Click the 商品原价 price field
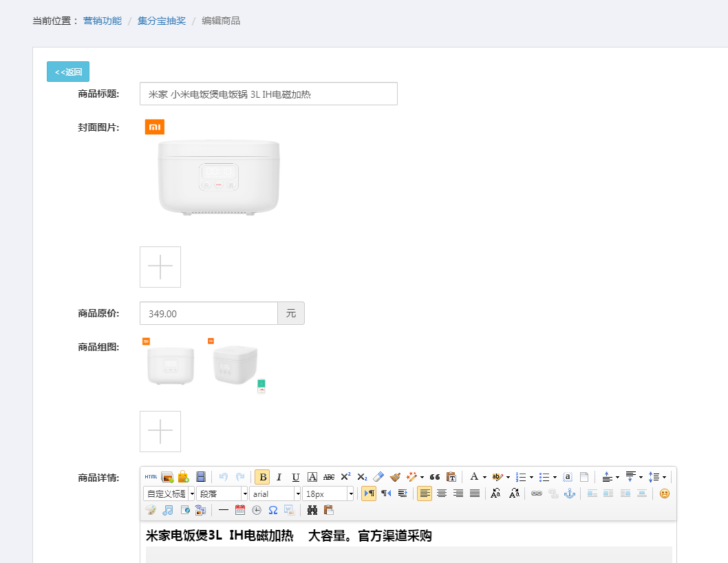728x563 pixels. pos(209,314)
